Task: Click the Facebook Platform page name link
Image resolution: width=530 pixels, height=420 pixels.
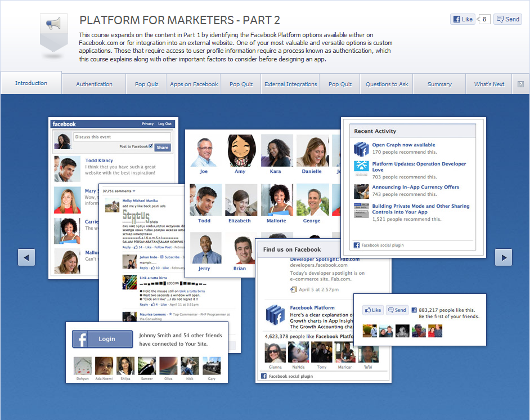Action: pos(312,308)
